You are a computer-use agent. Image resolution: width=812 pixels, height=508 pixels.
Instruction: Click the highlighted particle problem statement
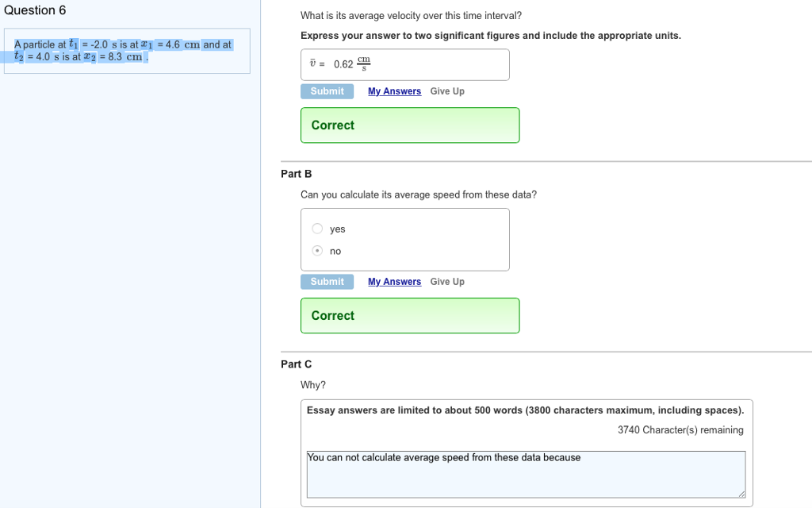(123, 51)
